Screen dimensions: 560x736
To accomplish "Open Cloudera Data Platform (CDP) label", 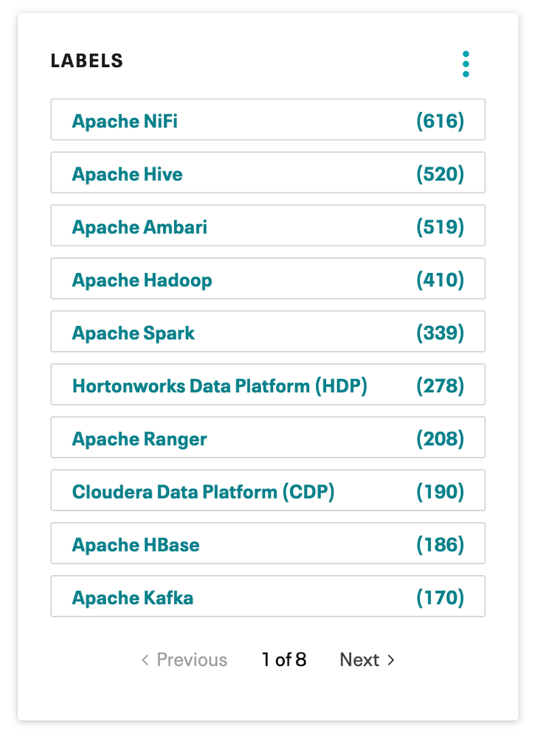I will pyautogui.click(x=203, y=492).
